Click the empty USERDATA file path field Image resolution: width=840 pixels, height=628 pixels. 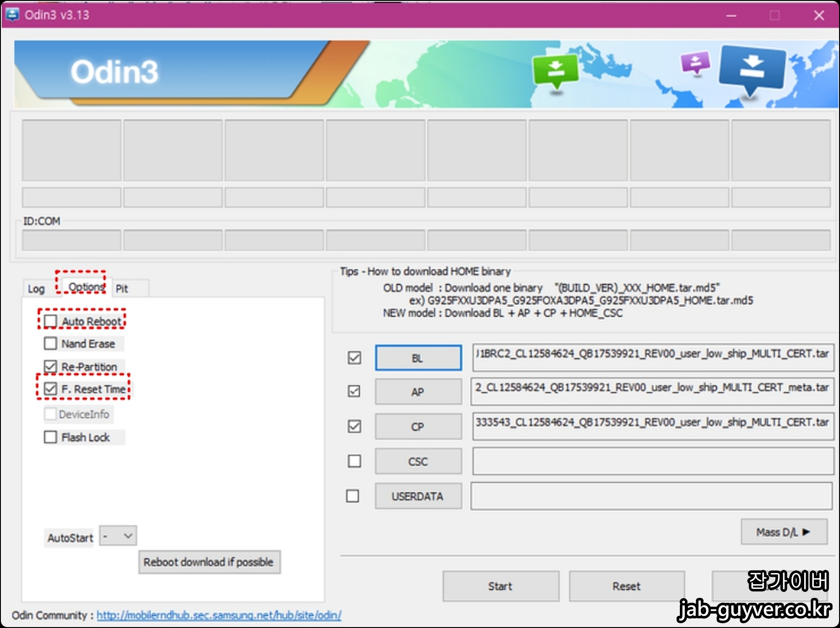[x=651, y=496]
